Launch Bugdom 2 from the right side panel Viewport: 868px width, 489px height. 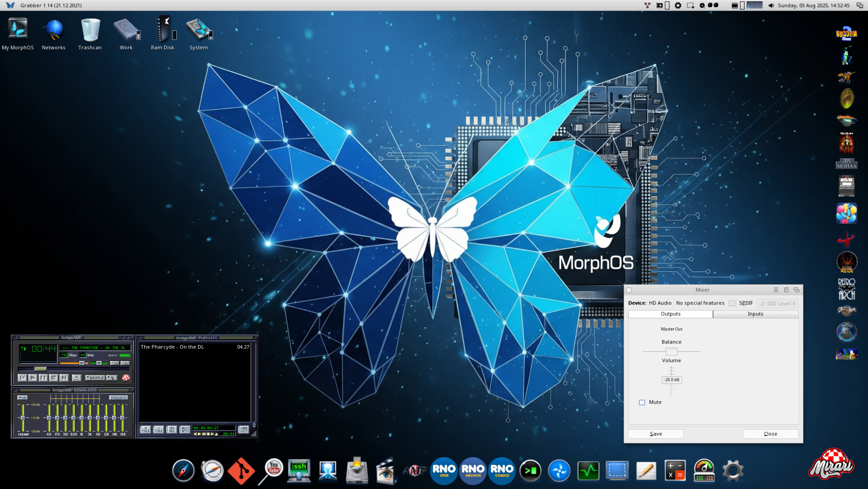[847, 33]
